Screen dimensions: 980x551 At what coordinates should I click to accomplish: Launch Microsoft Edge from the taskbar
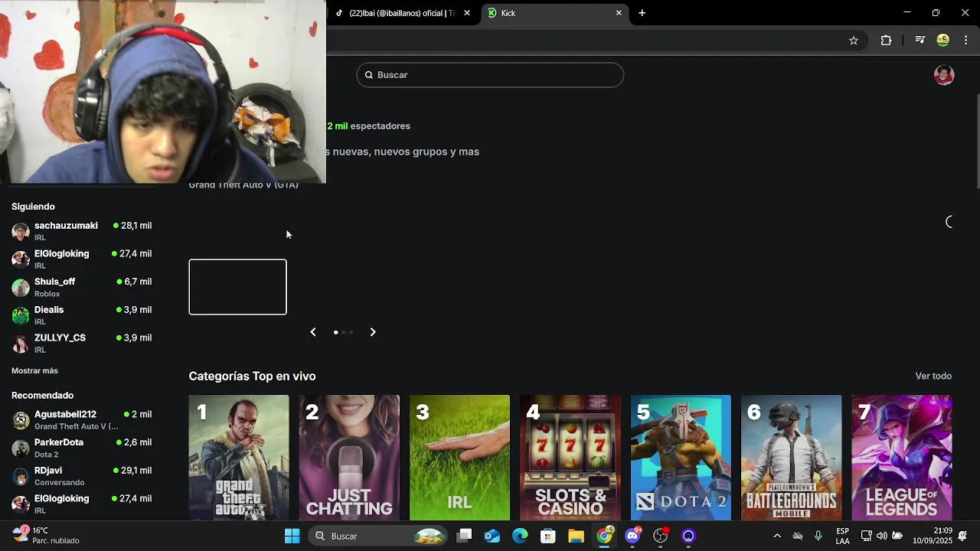[x=520, y=536]
